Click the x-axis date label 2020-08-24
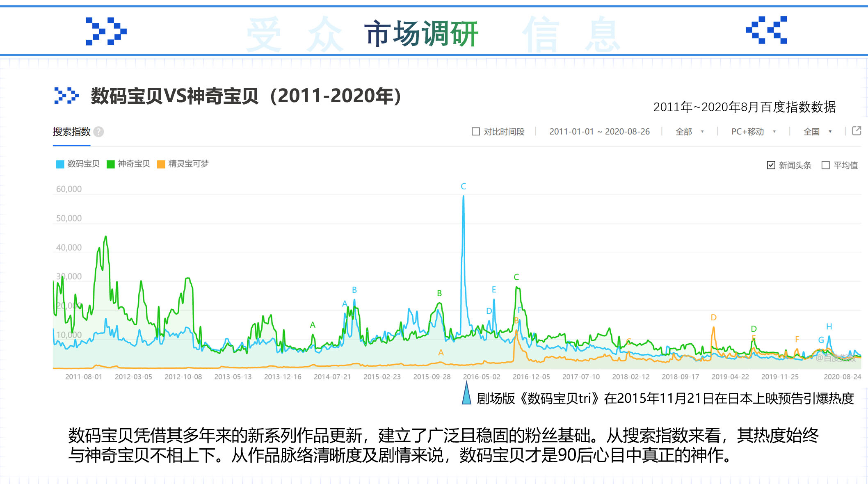The image size is (868, 484). click(843, 377)
